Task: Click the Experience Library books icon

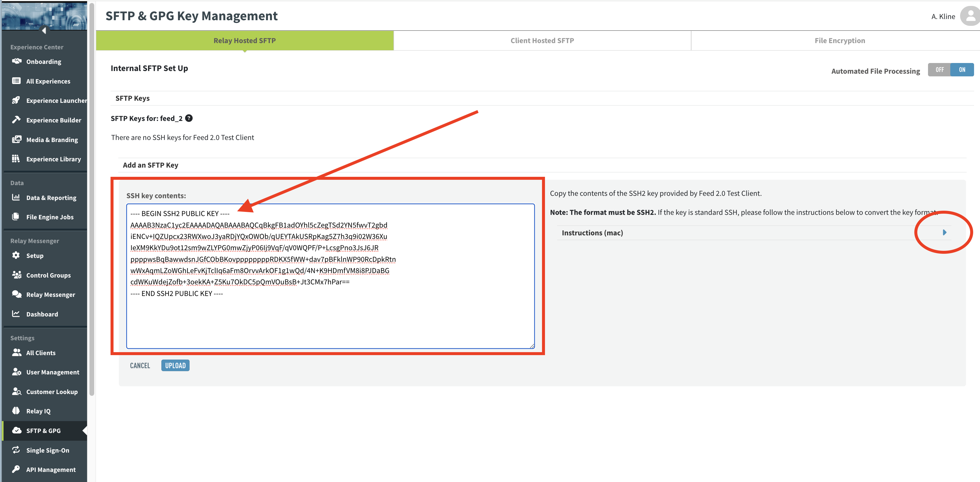Action: tap(15, 159)
